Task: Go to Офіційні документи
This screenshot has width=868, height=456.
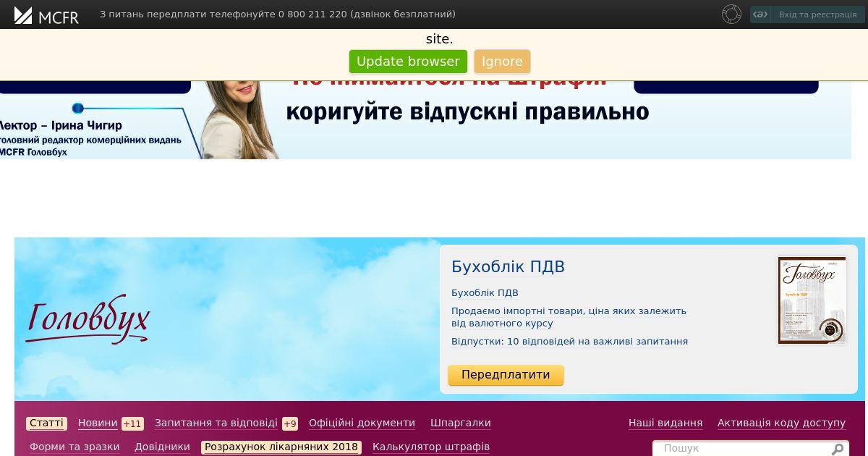Action: pos(362,423)
